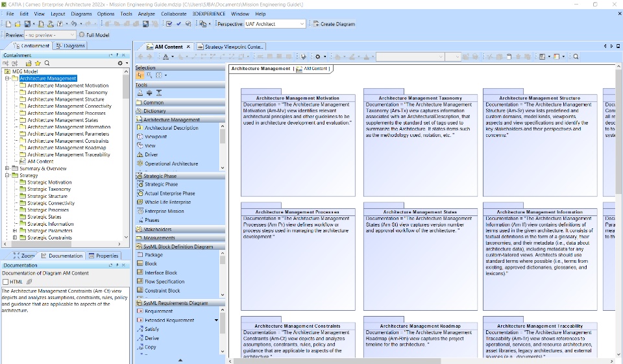
Task: Click the Save Project disk icon
Action: tap(27, 24)
